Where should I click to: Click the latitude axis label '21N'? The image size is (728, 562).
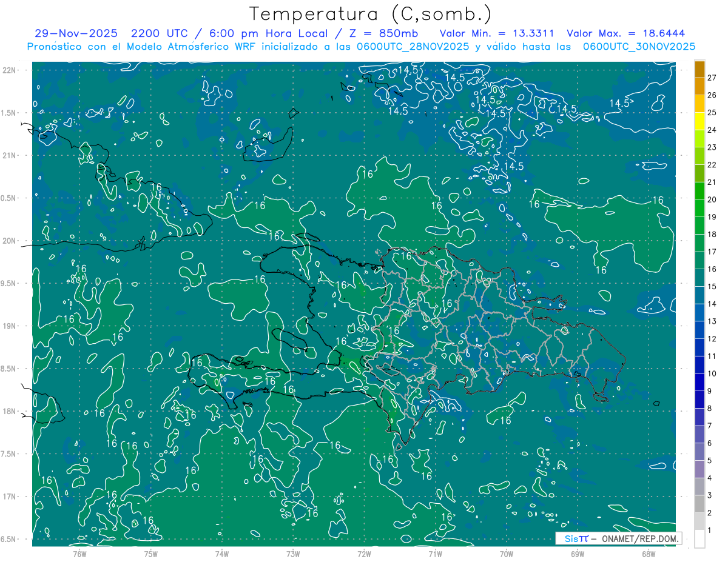click(x=10, y=156)
